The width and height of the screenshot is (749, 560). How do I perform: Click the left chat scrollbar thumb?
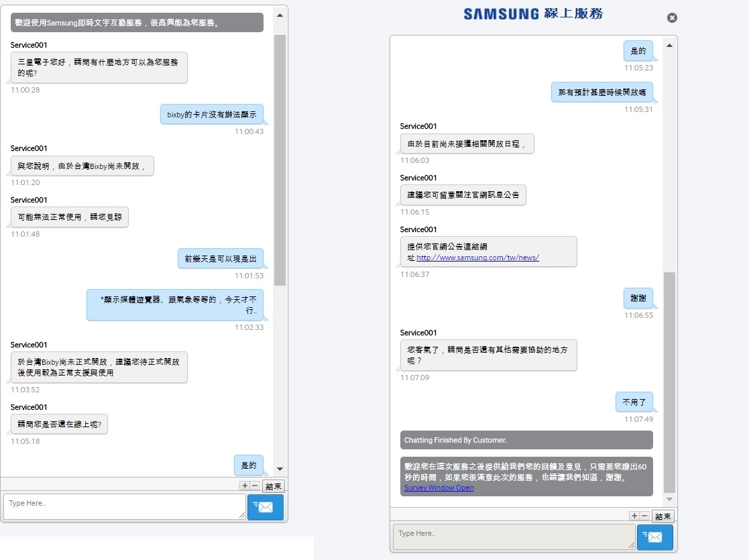tap(280, 160)
